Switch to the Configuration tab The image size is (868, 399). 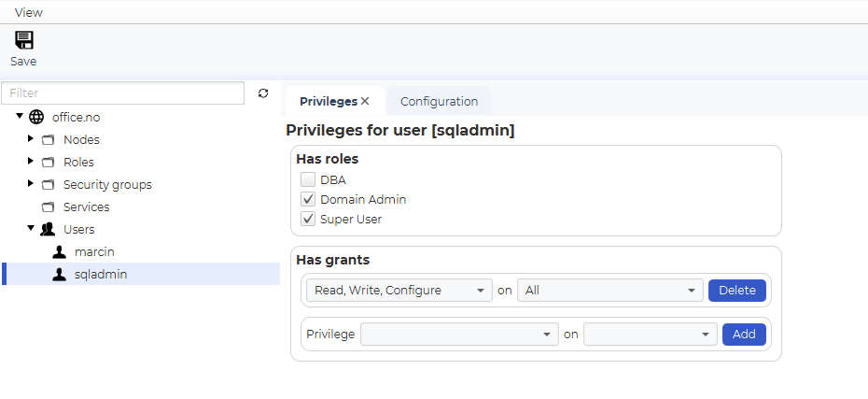439,102
